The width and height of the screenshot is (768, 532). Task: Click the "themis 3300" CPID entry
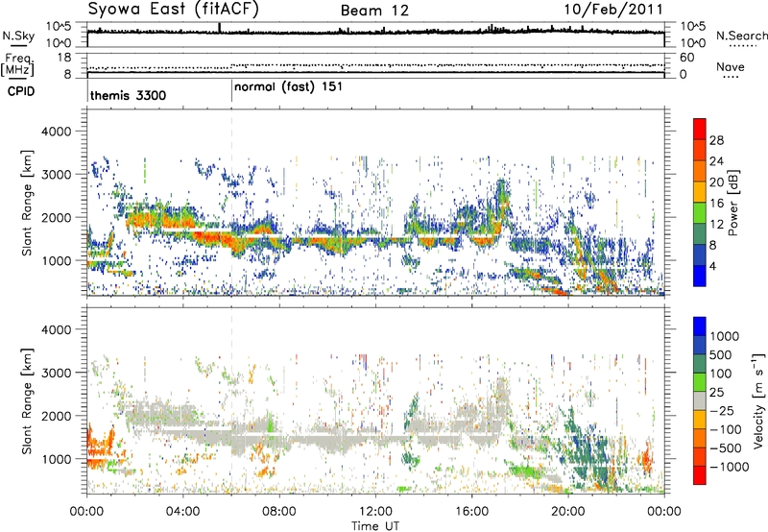[128, 95]
